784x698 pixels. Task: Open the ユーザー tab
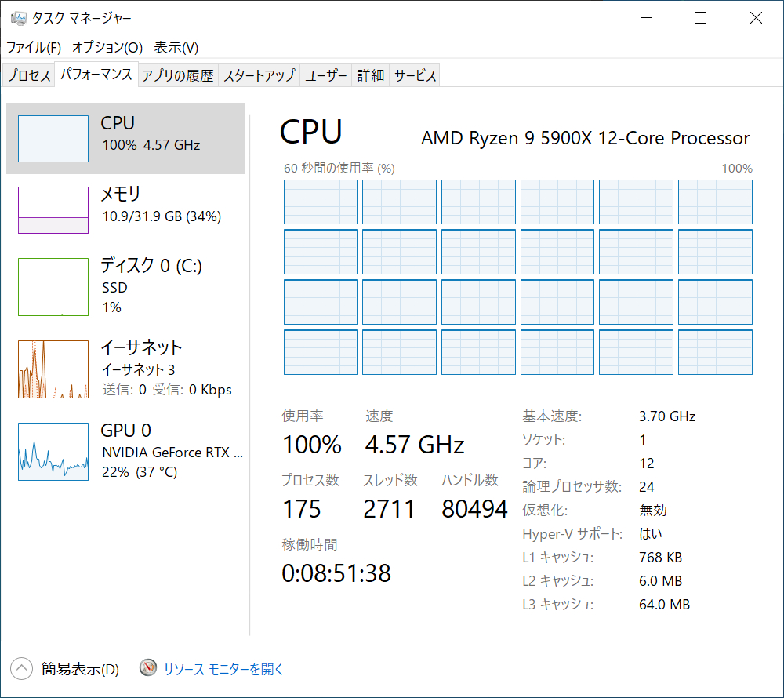[x=325, y=75]
